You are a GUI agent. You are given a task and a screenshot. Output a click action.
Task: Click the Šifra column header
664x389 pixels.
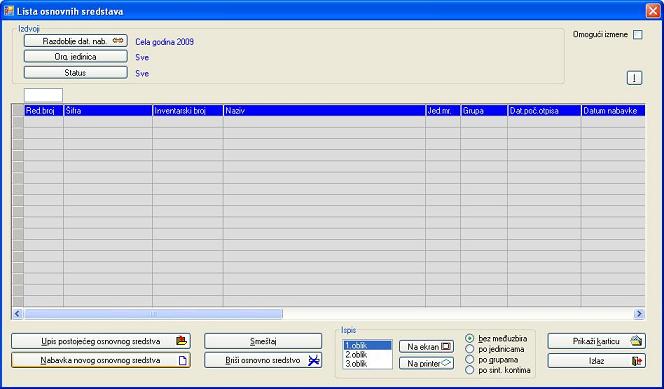click(108, 110)
